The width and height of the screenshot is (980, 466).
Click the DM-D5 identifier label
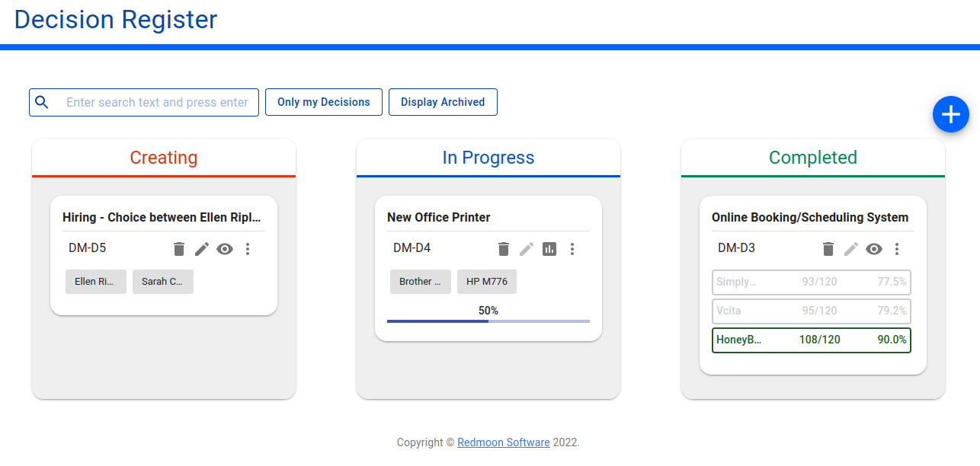pyautogui.click(x=88, y=247)
